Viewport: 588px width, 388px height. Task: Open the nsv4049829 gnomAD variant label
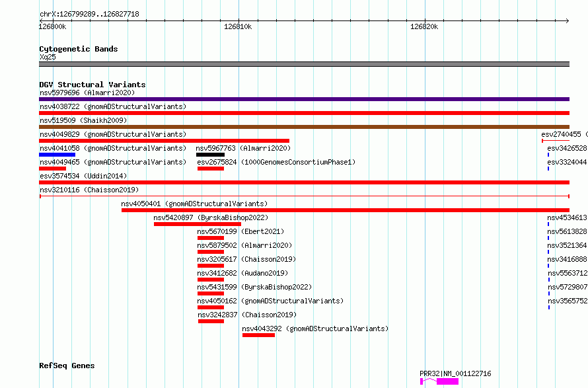(113, 134)
